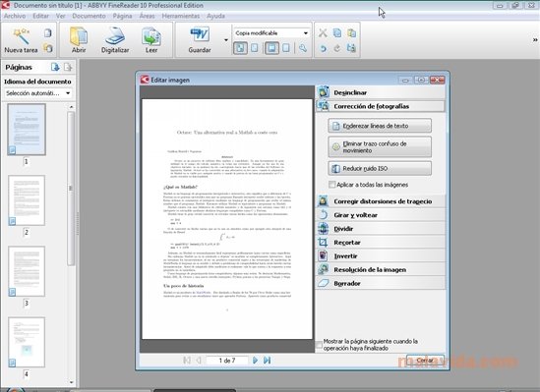Open document language Selección automática dropdown
The image size is (540, 392).
coord(38,93)
